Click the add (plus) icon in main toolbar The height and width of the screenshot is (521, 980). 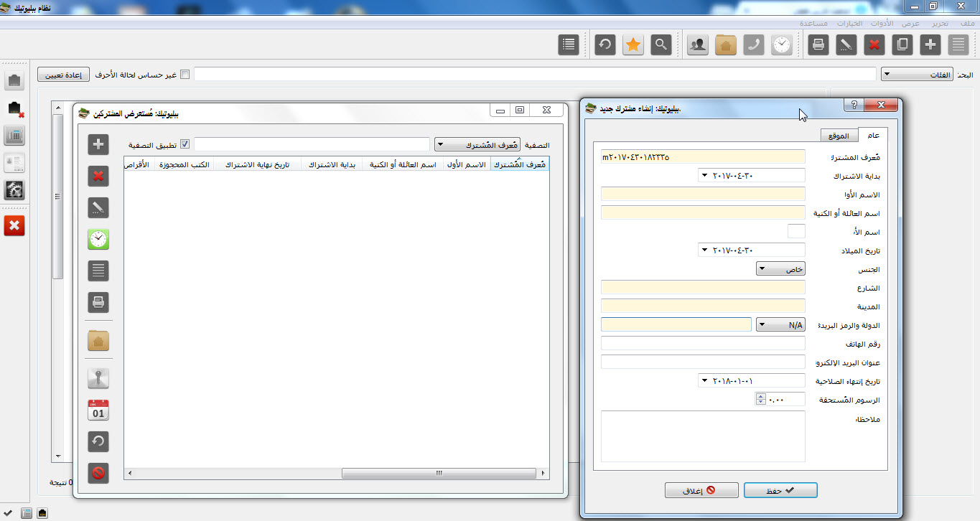click(930, 44)
